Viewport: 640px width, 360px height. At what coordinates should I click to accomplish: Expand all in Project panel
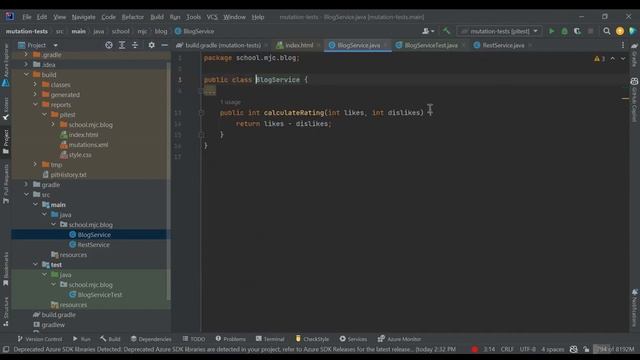pos(122,45)
